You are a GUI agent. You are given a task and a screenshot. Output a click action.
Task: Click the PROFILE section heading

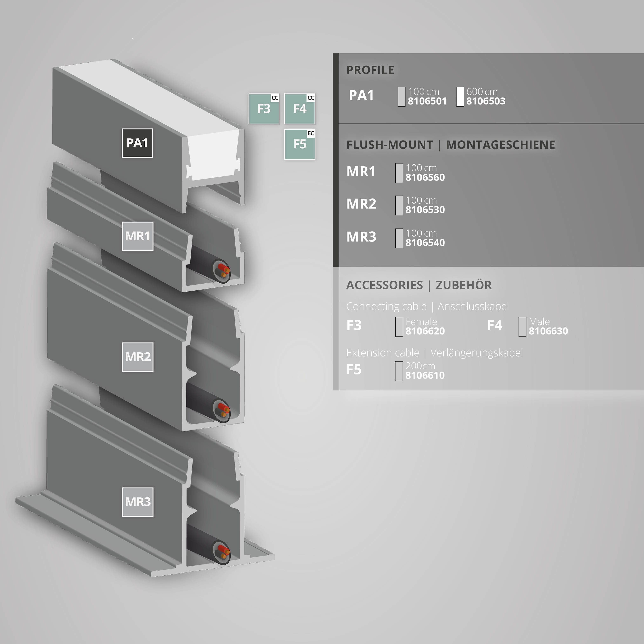370,70
